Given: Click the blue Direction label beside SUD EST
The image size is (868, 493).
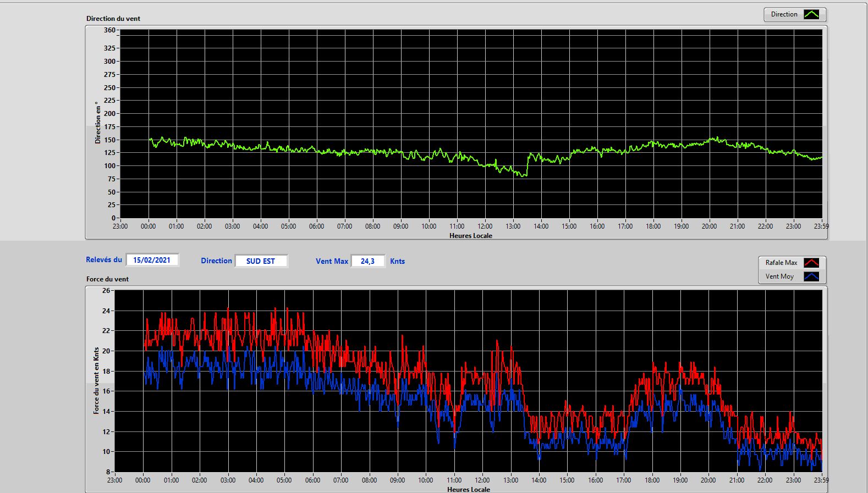Looking at the screenshot, I should (216, 261).
